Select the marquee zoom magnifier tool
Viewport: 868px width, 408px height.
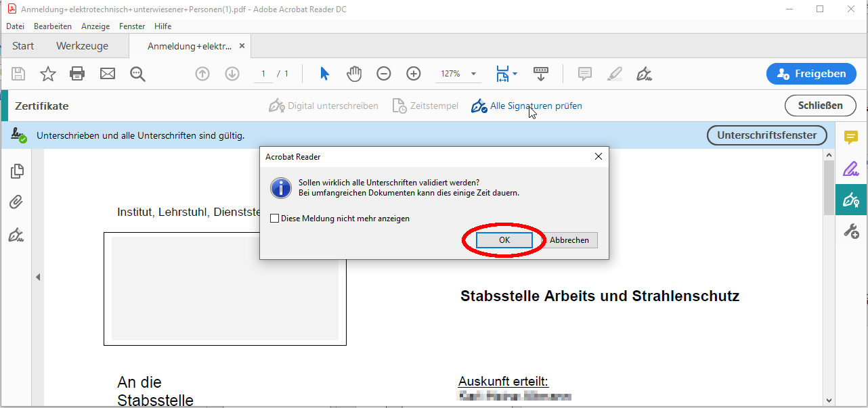(137, 74)
